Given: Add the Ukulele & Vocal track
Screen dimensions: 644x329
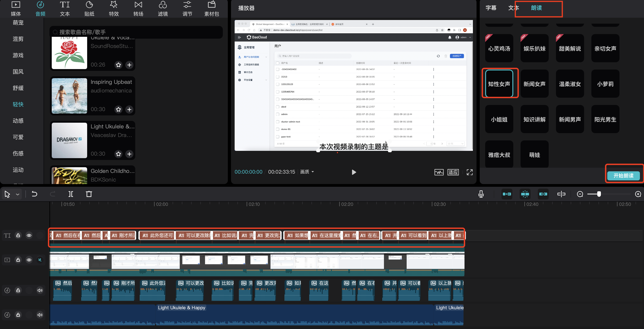Looking at the screenshot, I should coord(129,65).
